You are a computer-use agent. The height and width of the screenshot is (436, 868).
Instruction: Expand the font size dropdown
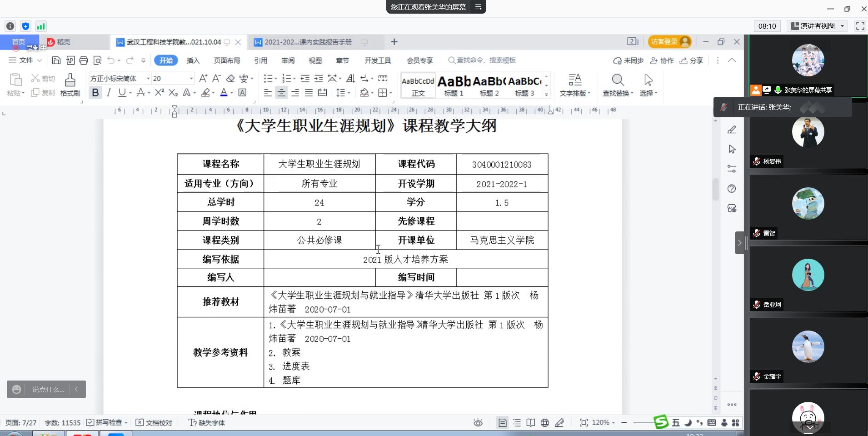pos(191,79)
